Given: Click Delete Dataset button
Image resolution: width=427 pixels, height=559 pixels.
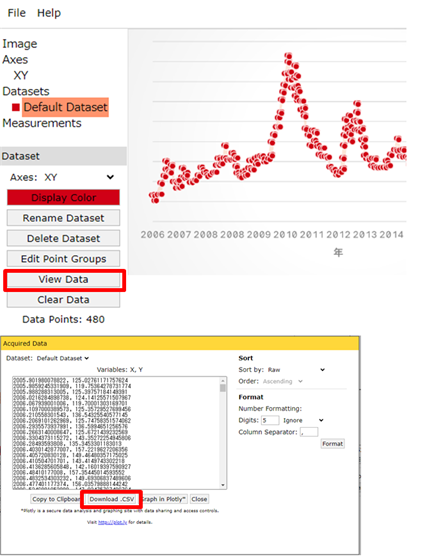Looking at the screenshot, I should 63,238.
